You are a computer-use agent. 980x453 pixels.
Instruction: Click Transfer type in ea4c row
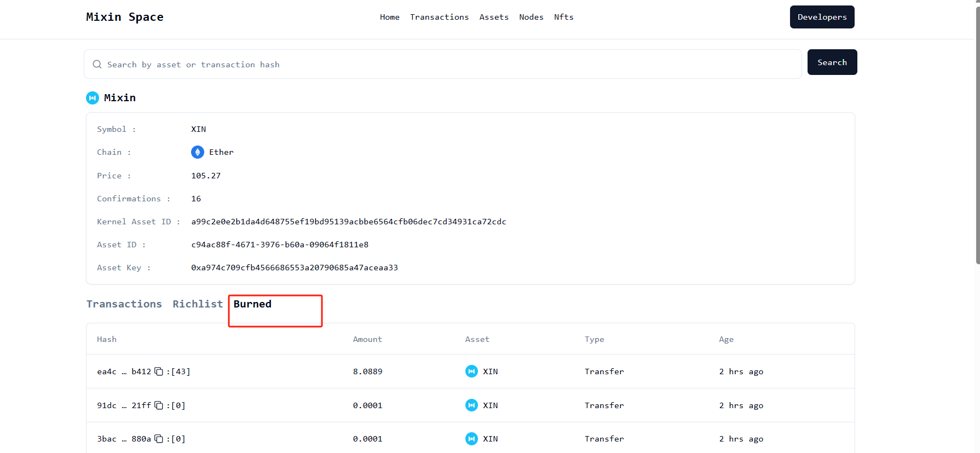pyautogui.click(x=604, y=371)
